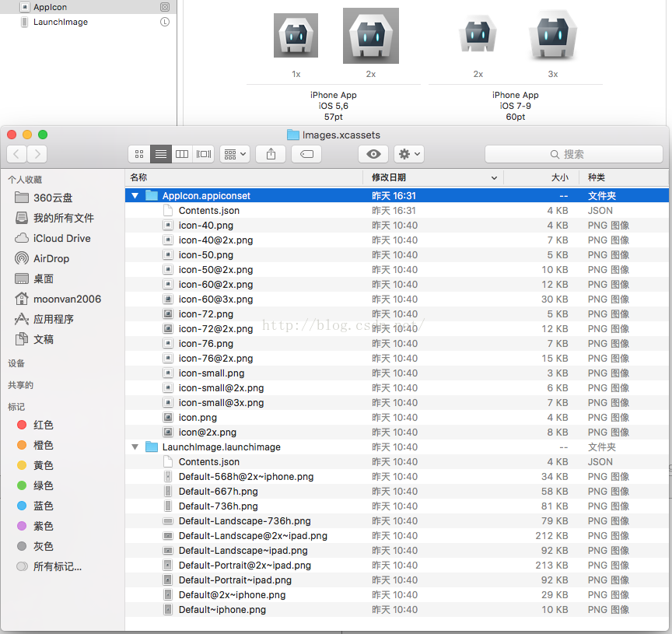Open the item arrangement dropdown
This screenshot has height=634, width=672.
(235, 154)
